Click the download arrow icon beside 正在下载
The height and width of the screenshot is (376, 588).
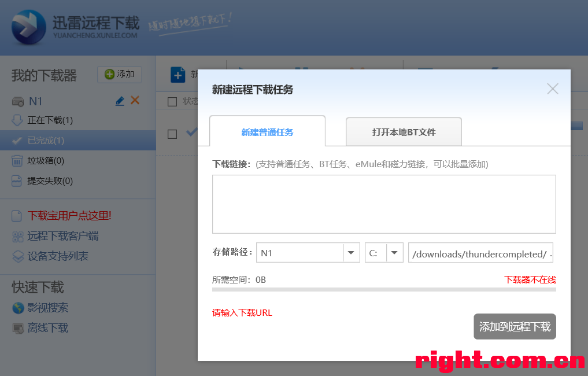click(x=17, y=120)
